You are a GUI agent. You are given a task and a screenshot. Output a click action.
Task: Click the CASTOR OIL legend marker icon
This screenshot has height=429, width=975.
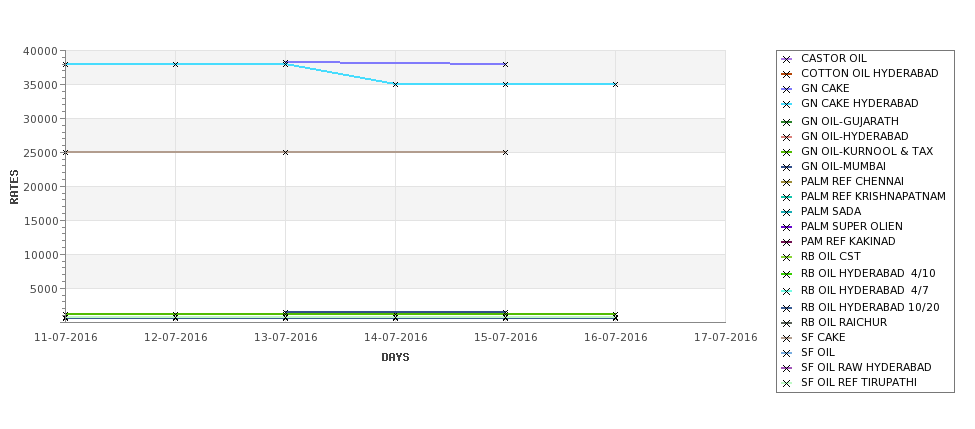(x=787, y=59)
